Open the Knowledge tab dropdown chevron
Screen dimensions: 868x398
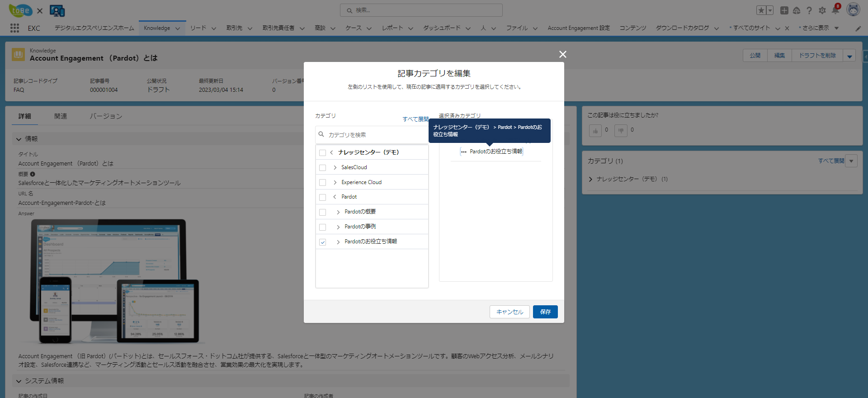point(178,28)
